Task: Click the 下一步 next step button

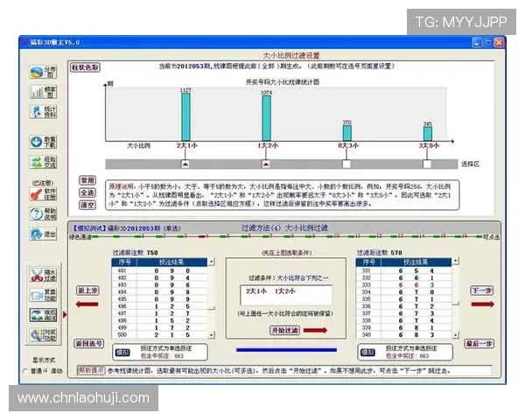Action: pyautogui.click(x=482, y=290)
